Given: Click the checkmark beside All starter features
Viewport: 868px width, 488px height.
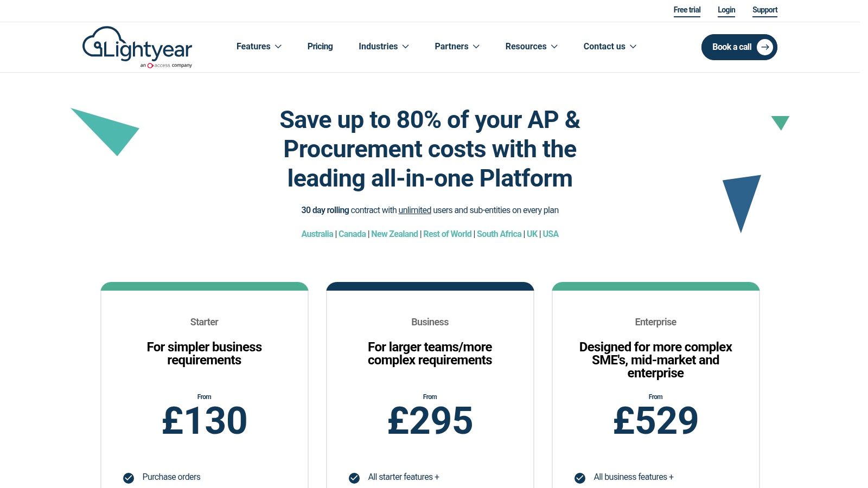Looking at the screenshot, I should point(354,478).
